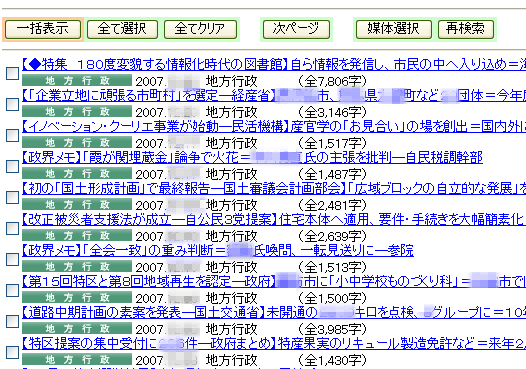Run 再検索 search again

click(x=466, y=29)
